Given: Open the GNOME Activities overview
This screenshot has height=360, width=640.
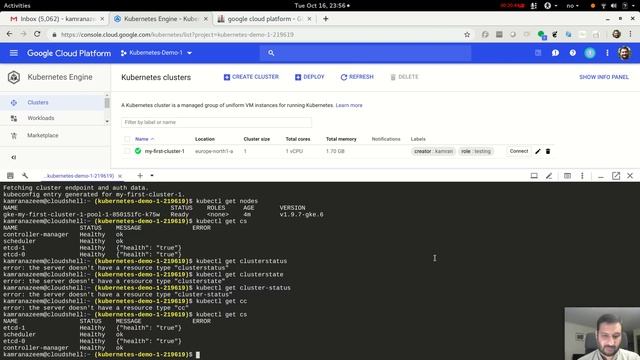Looking at the screenshot, I should [x=17, y=5].
